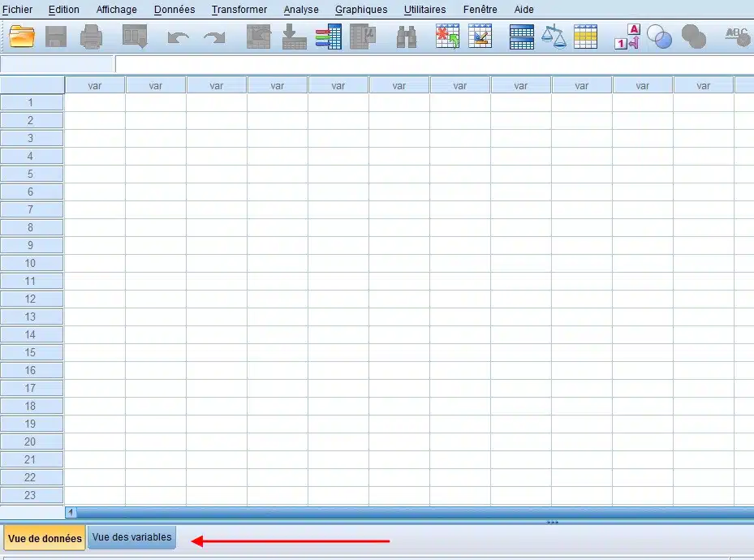The height and width of the screenshot is (560, 754).
Task: Click the Go to variable icon
Action: 294,37
